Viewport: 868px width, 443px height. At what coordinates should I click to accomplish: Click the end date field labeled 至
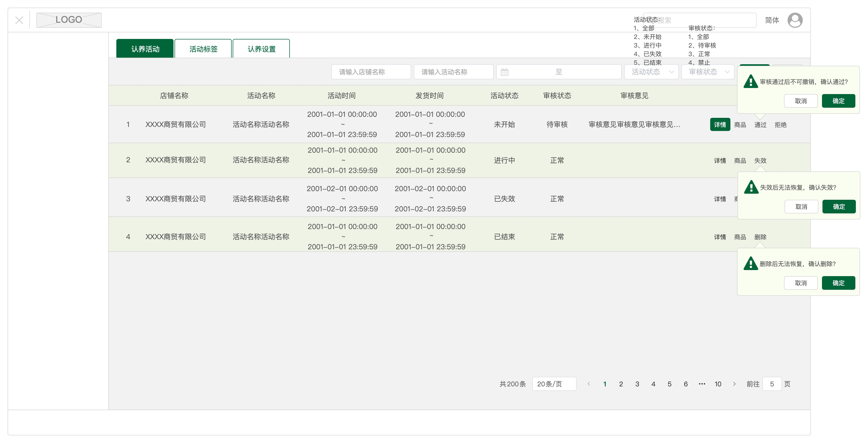(559, 72)
